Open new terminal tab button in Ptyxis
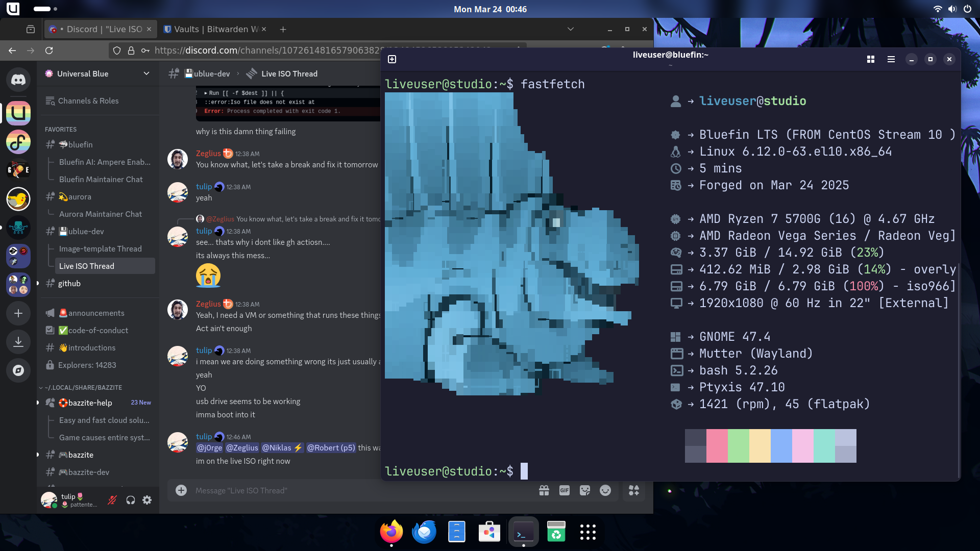 pyautogui.click(x=392, y=59)
